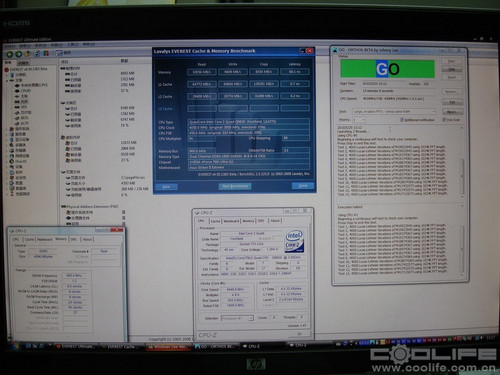Screen dimensions: 500x375
Task: Switch to SPD tab in right CPU-Z window
Action: [261, 221]
